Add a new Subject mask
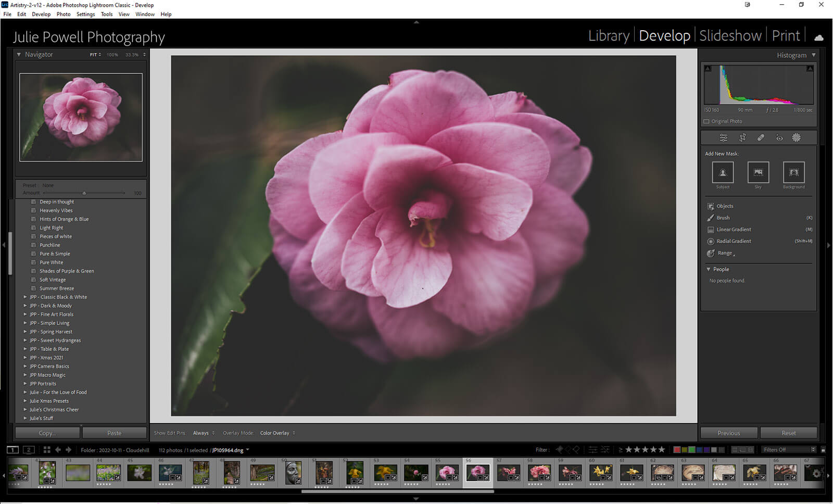The image size is (833, 504). pos(723,172)
